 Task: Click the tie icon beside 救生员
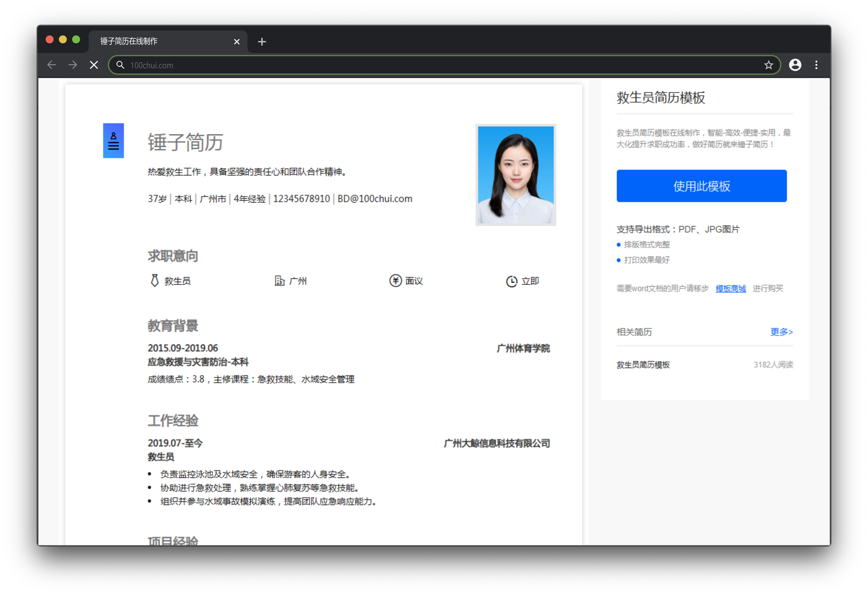coord(154,280)
